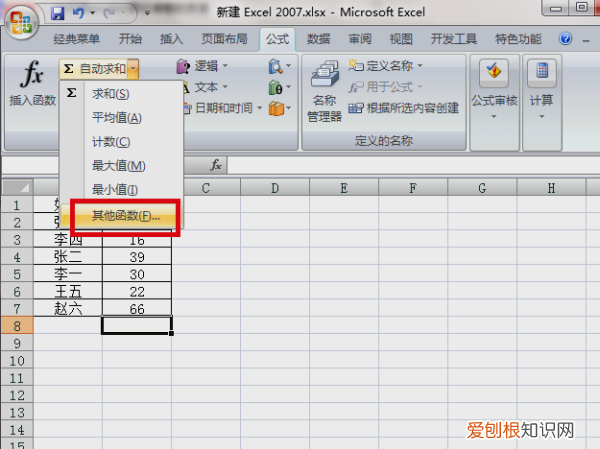Click the Undo arrow icon
Image resolution: width=600 pixels, height=449 pixels.
[x=79, y=13]
